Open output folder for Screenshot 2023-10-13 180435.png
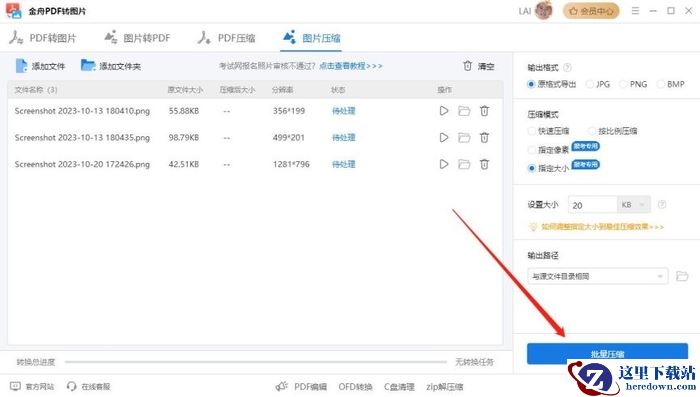 tap(464, 138)
